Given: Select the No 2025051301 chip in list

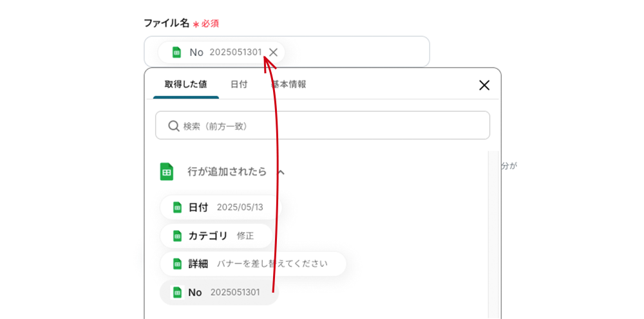Looking at the screenshot, I should (x=218, y=292).
